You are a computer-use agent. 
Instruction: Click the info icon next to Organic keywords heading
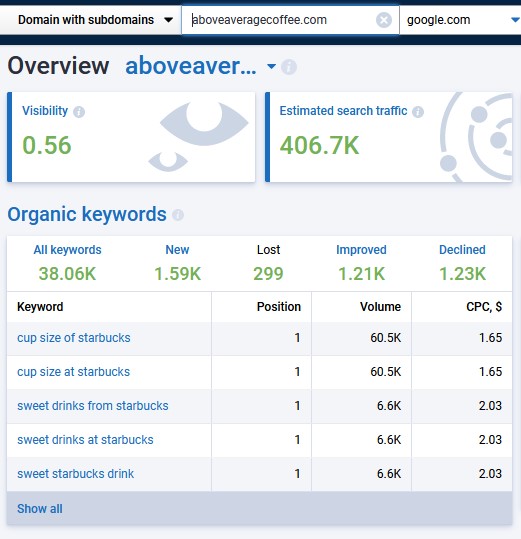point(178,215)
